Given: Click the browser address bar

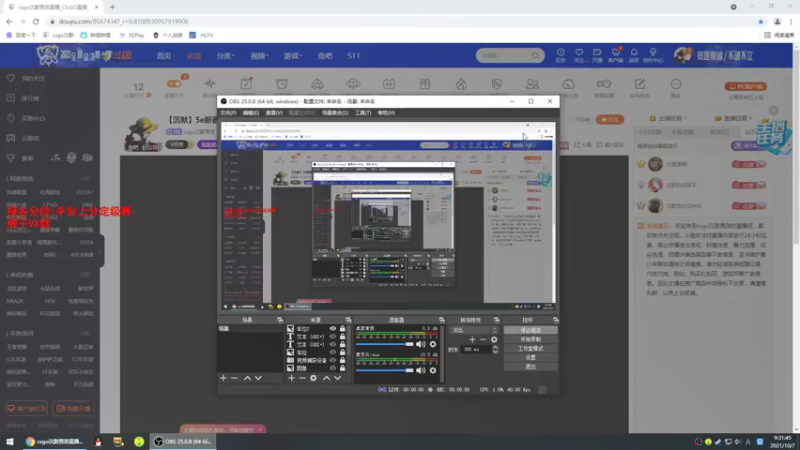Looking at the screenshot, I should click(401, 21).
